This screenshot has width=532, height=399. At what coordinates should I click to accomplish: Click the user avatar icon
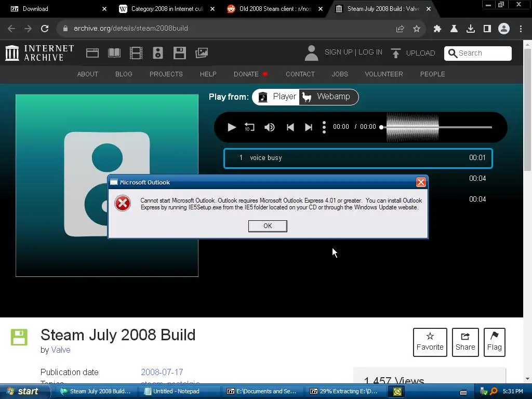[x=311, y=53]
